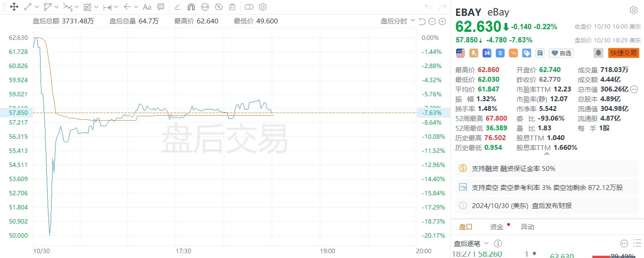Select the move/crosshair cursor tool
This screenshot has width=644, height=258.
coord(14,7)
